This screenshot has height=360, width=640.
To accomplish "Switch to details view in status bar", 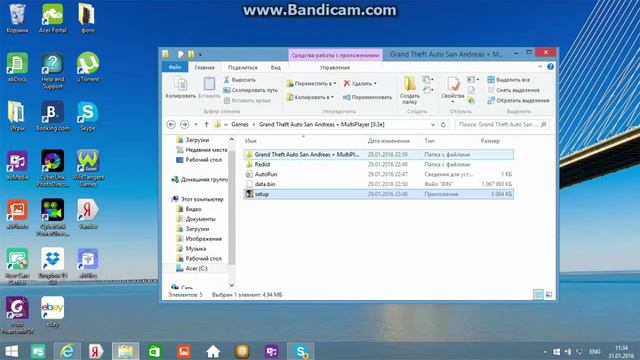I will 538,294.
